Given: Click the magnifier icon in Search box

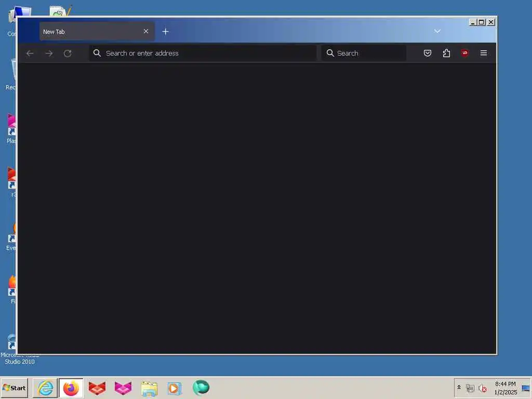Looking at the screenshot, I should (x=330, y=53).
